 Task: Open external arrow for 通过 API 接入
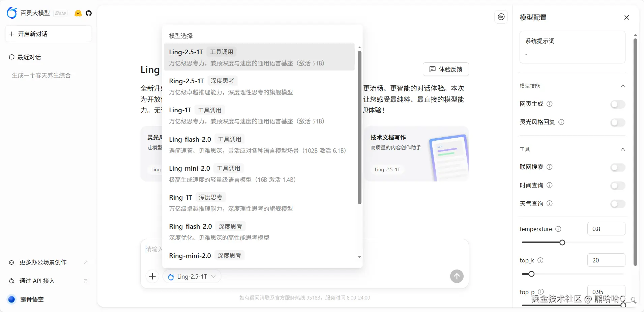pos(86,281)
